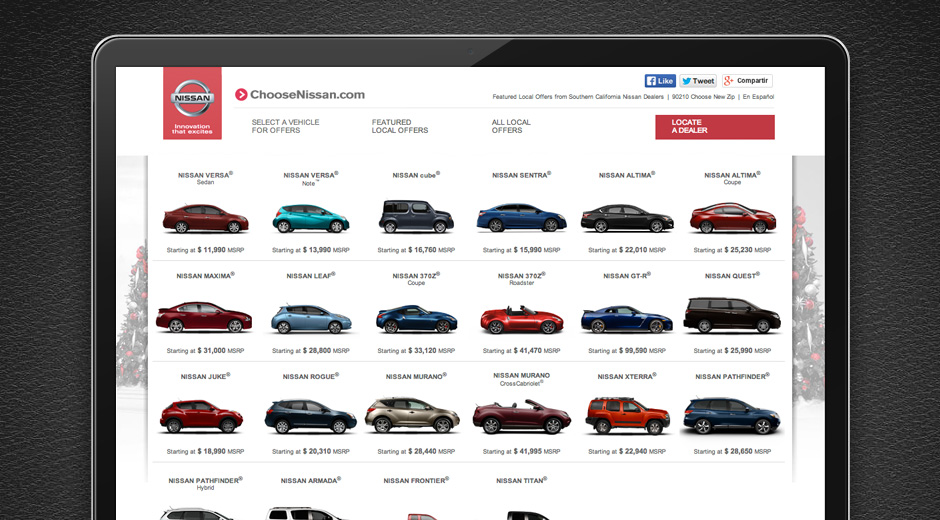The width and height of the screenshot is (940, 520).
Task: Open the Featured Local Offers tab
Action: point(400,126)
